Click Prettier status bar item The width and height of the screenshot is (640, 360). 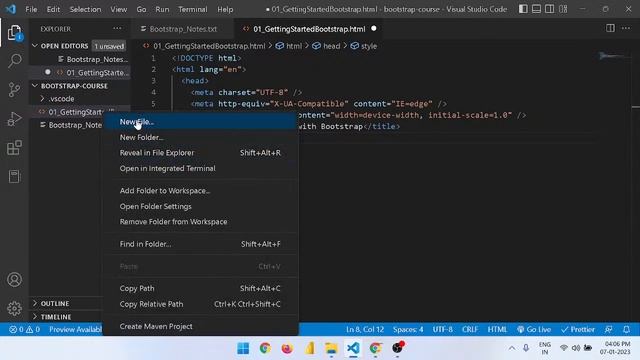578,329
